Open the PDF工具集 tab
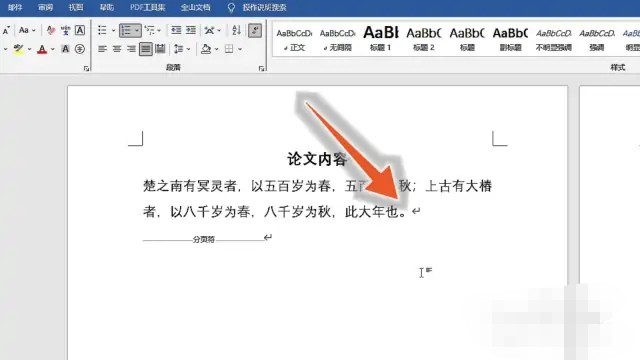The height and width of the screenshot is (360, 640). tap(147, 7)
